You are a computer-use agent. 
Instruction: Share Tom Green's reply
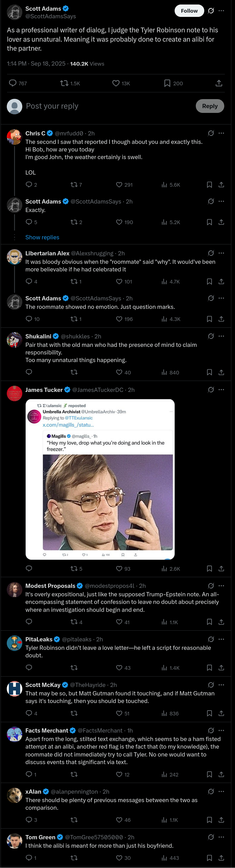(x=221, y=858)
